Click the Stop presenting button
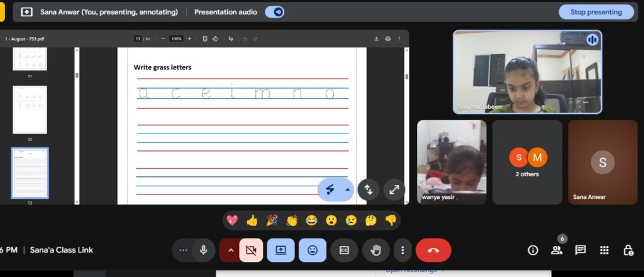644x277 pixels. pyautogui.click(x=596, y=12)
